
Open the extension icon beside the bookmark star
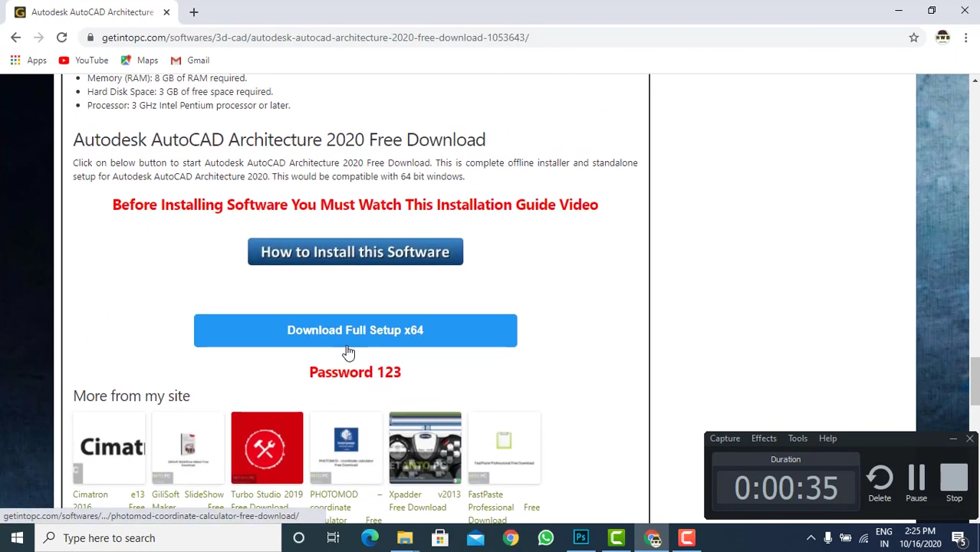942,38
